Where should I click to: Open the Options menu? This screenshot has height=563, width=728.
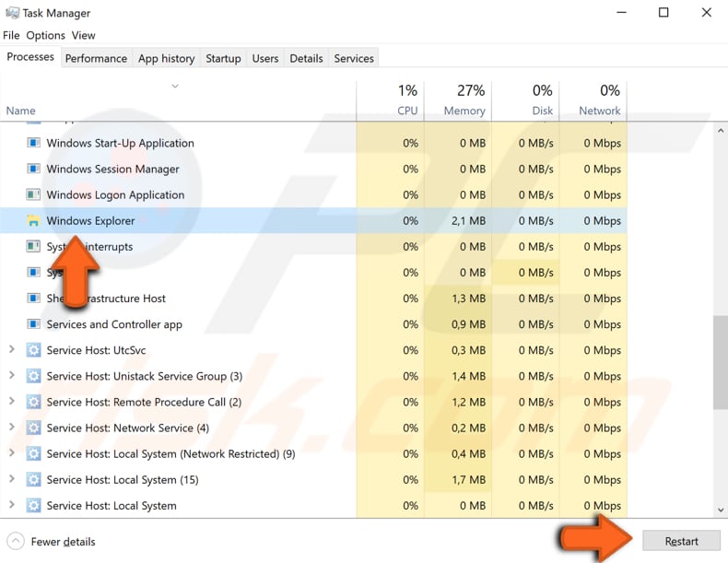[45, 35]
